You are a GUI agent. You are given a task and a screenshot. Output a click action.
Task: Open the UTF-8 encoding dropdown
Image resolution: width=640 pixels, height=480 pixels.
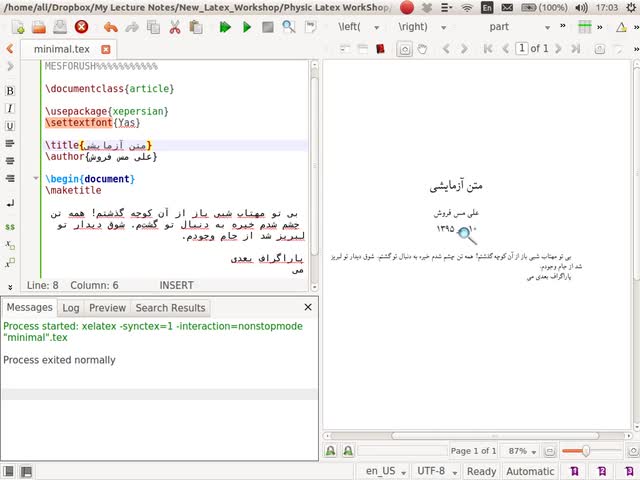click(436, 471)
